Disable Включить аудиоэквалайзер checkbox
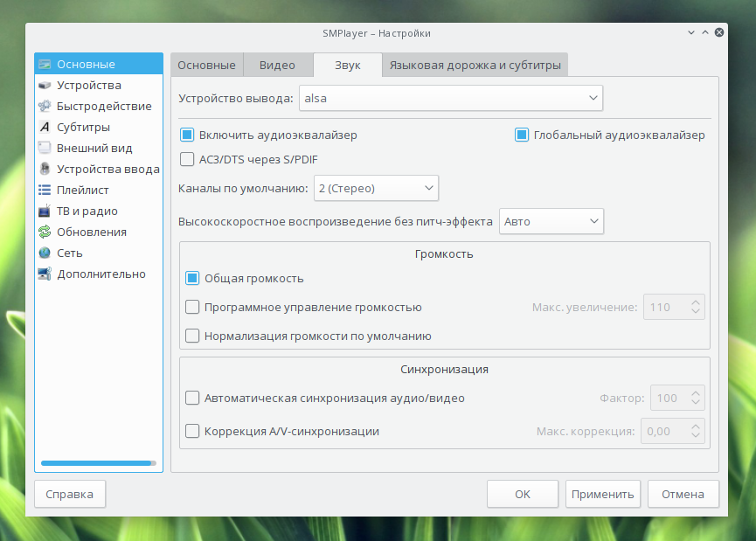The width and height of the screenshot is (756, 541). click(187, 135)
